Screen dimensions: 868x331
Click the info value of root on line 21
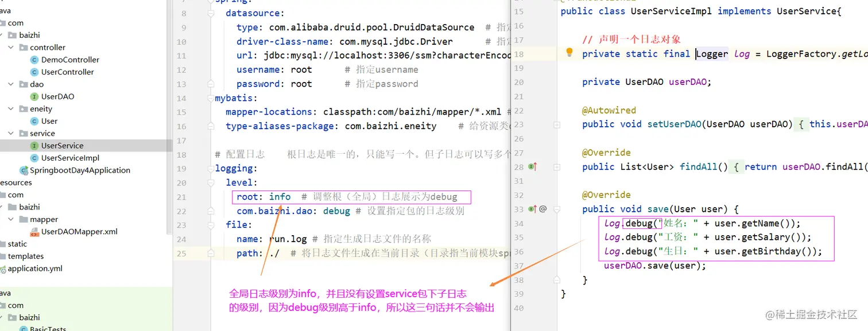tap(280, 197)
